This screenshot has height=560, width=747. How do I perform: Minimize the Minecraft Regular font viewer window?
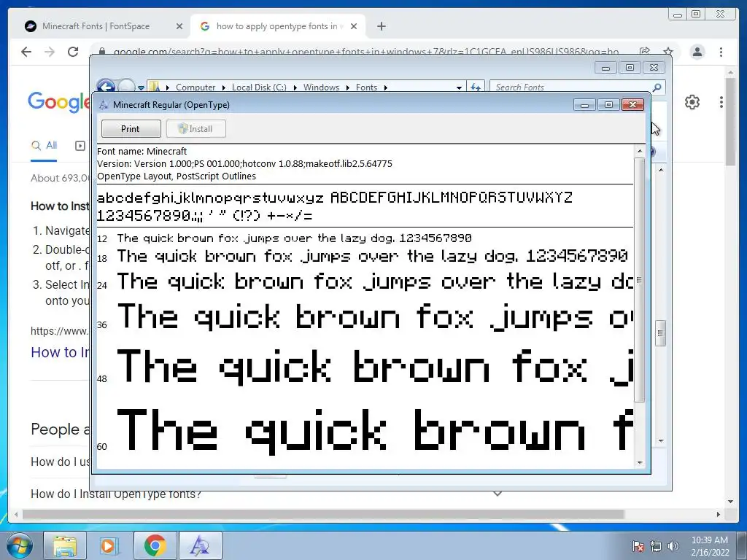(584, 105)
